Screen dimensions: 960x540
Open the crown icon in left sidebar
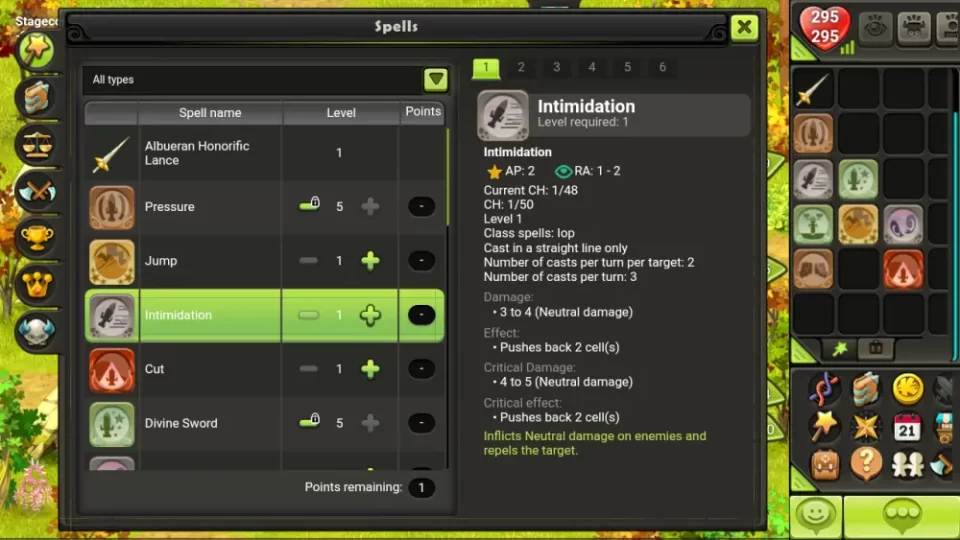tap(37, 284)
